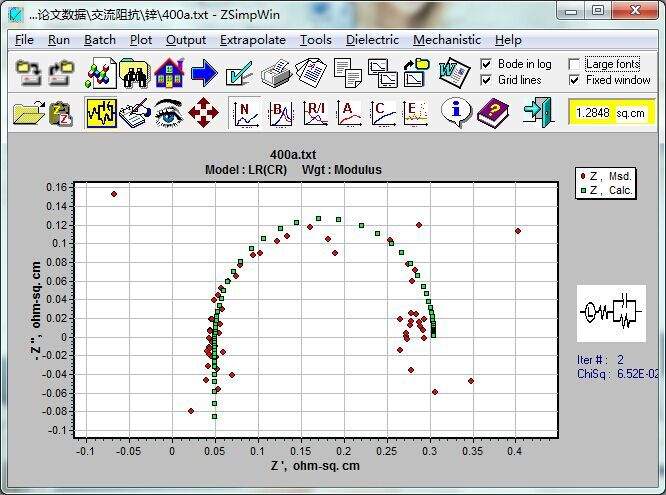Click the printer icon
The height and width of the screenshot is (495, 666).
(276, 74)
